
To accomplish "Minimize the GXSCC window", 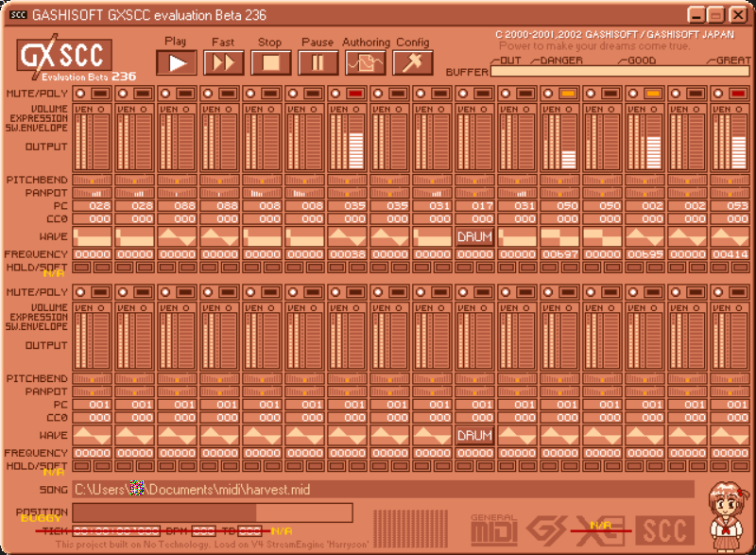I will [696, 15].
